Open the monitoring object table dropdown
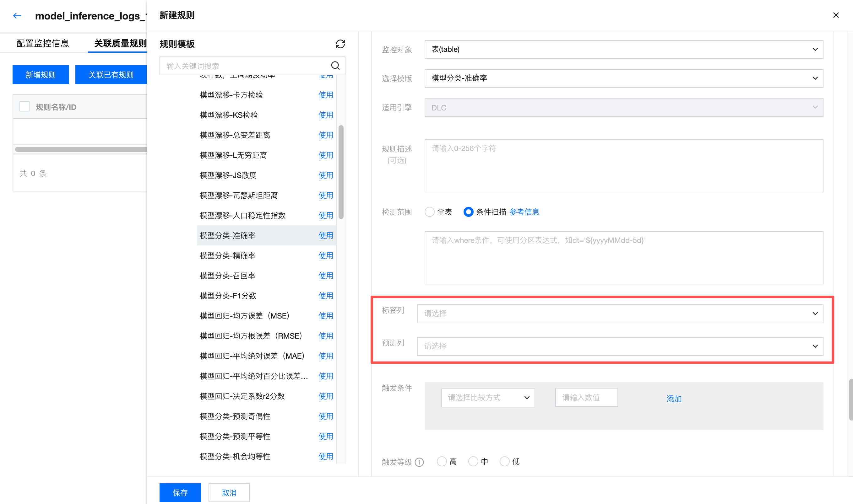The height and width of the screenshot is (504, 853). pyautogui.click(x=623, y=49)
